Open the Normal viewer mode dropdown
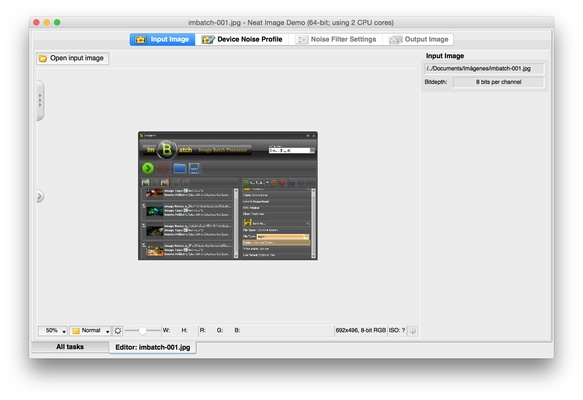Viewport: 583px width, 400px height. point(90,330)
